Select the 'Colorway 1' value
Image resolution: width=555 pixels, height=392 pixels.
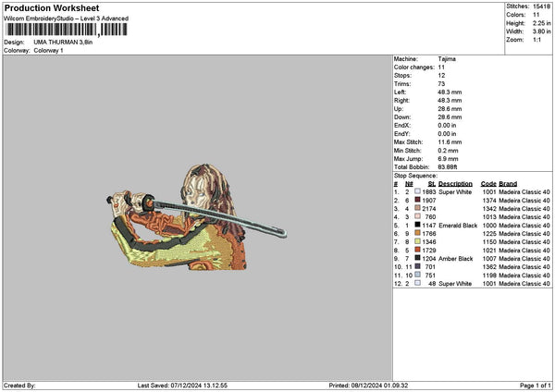pos(48,51)
